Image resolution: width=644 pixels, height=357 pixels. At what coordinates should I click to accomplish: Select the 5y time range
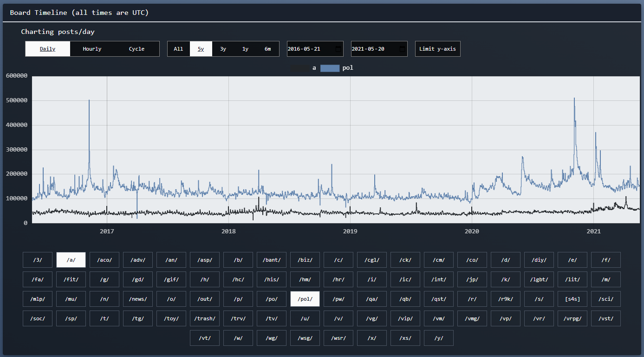coord(201,49)
